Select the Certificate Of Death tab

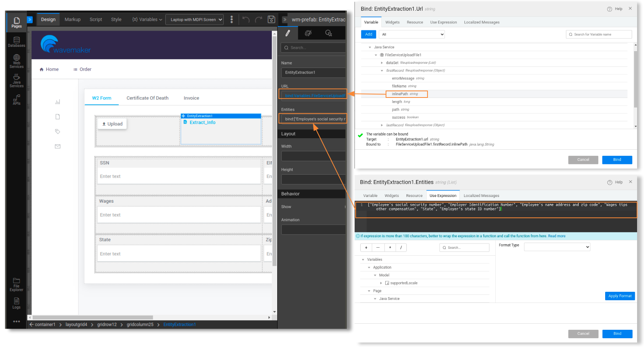coord(147,98)
